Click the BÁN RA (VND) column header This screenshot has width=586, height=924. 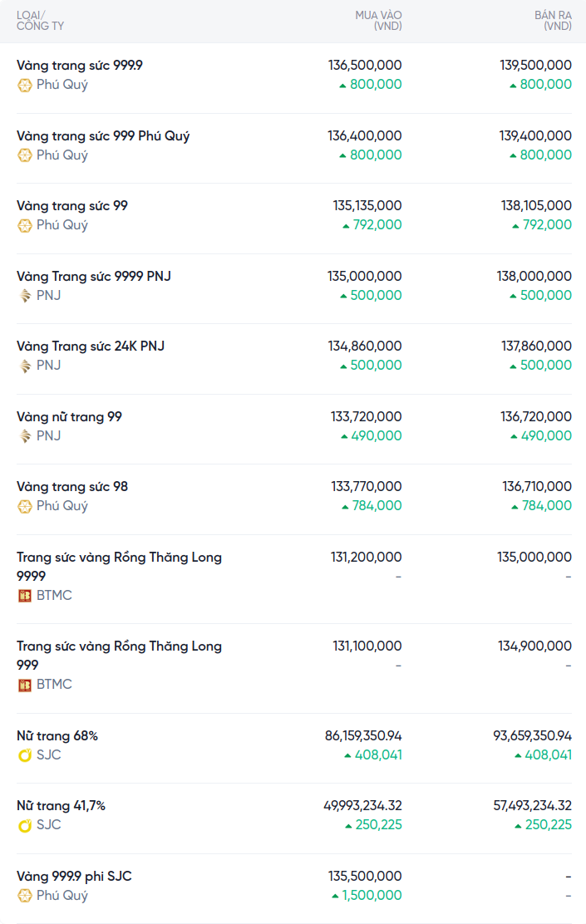coord(553,21)
